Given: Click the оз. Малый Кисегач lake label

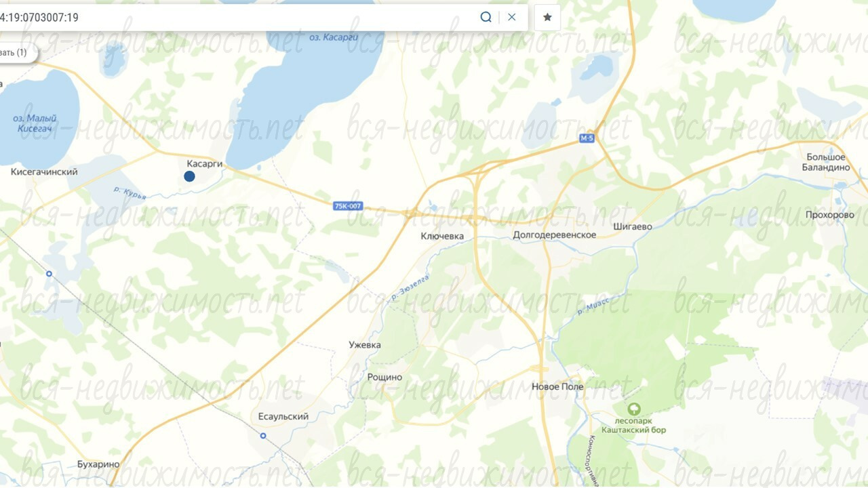Looking at the screenshot, I should (x=35, y=123).
